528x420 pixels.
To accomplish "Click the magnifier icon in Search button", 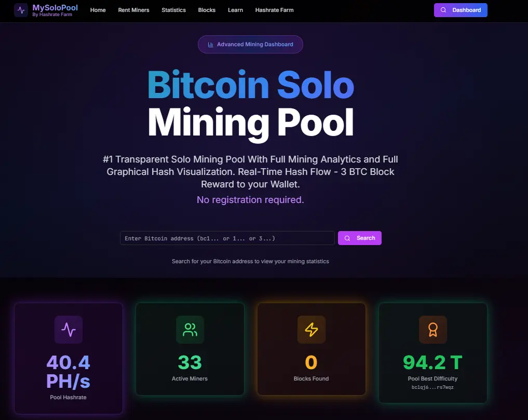I will 347,238.
